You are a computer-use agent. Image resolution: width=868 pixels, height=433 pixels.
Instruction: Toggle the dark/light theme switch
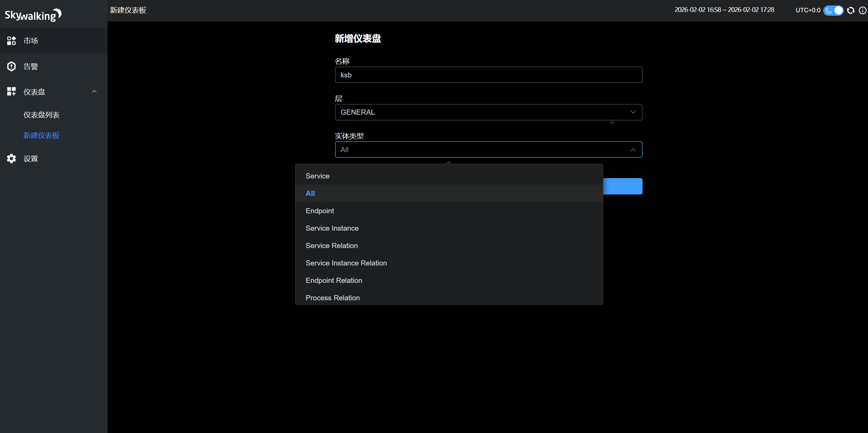coord(833,10)
